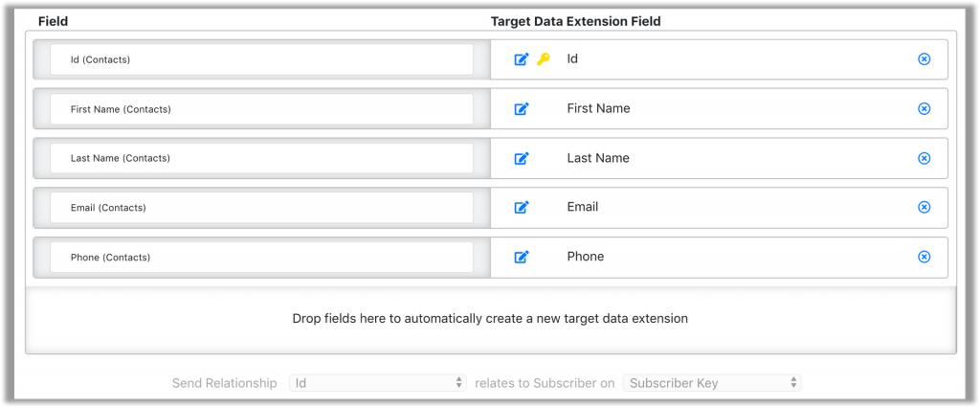Delete the Phone field mapping
The width and height of the screenshot is (980, 408).
point(924,257)
